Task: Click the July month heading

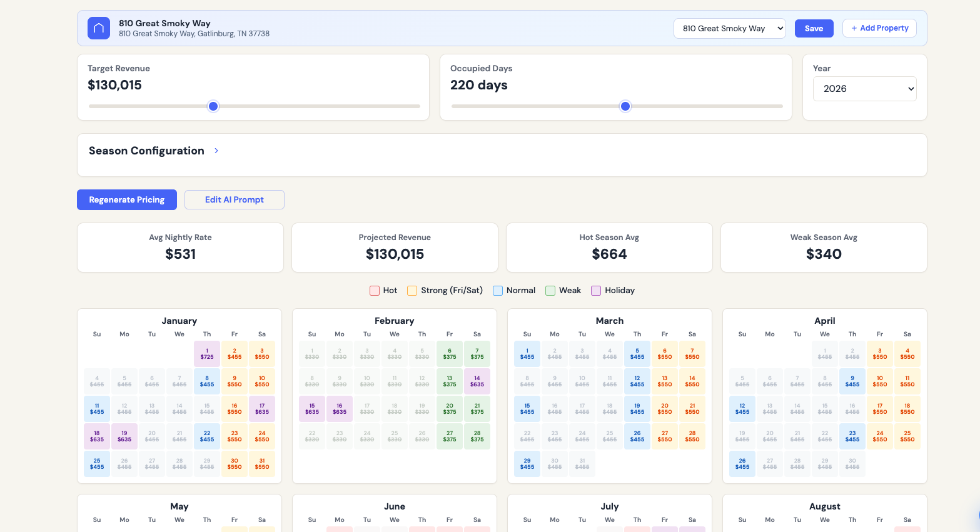Action: point(610,506)
